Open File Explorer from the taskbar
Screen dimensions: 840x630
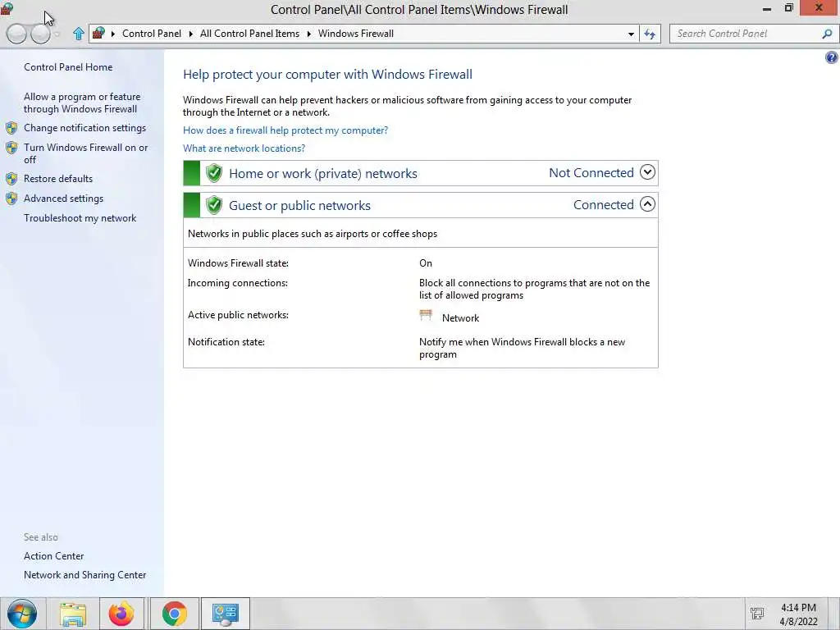73,614
